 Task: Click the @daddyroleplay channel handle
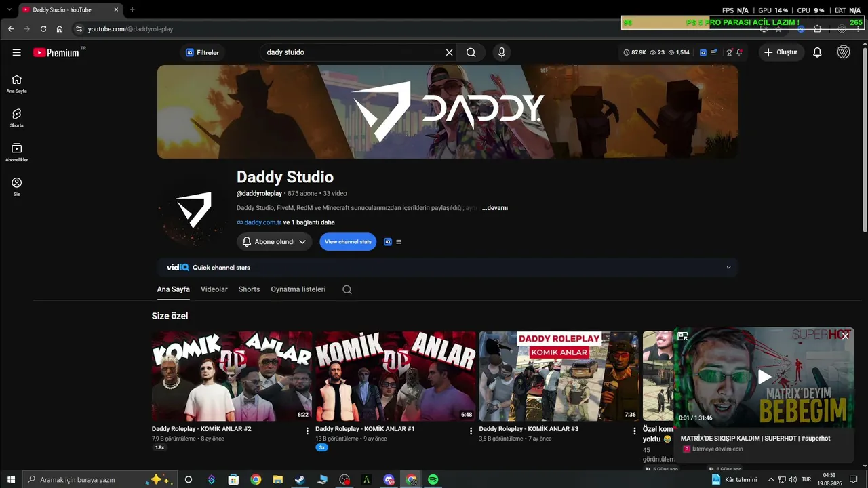pyautogui.click(x=259, y=194)
